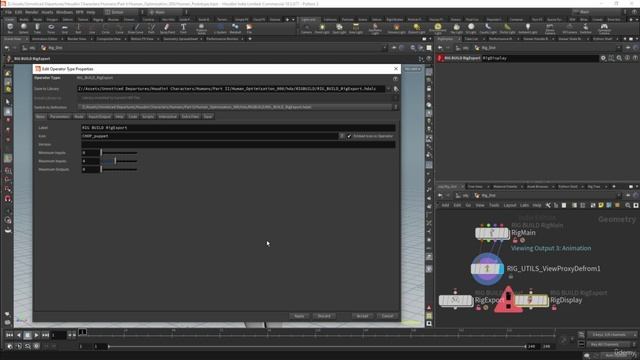The image size is (640, 360).
Task: Select the Sphere shelf tool
Action: tap(24, 28)
